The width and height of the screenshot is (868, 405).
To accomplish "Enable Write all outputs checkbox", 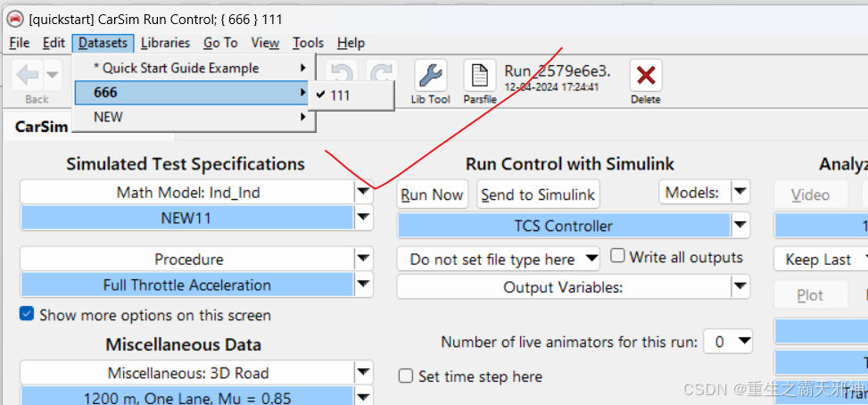I will point(617,256).
